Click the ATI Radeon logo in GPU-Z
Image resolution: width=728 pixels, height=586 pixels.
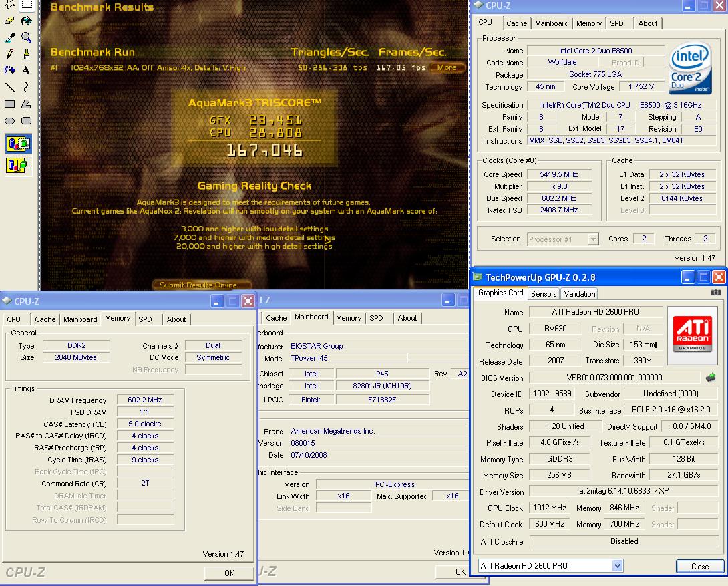coord(692,335)
